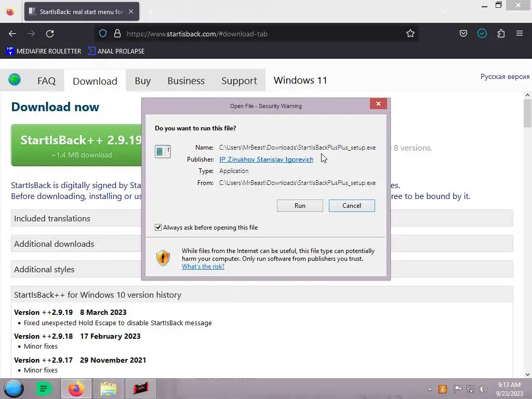
Task: Open red-black app on taskbar
Action: tap(141, 389)
